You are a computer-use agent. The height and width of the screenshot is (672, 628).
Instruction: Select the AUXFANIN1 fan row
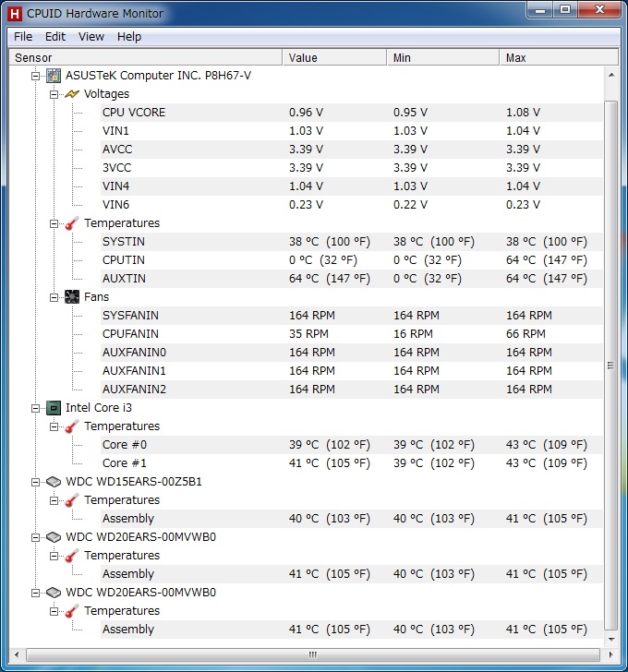352,370
